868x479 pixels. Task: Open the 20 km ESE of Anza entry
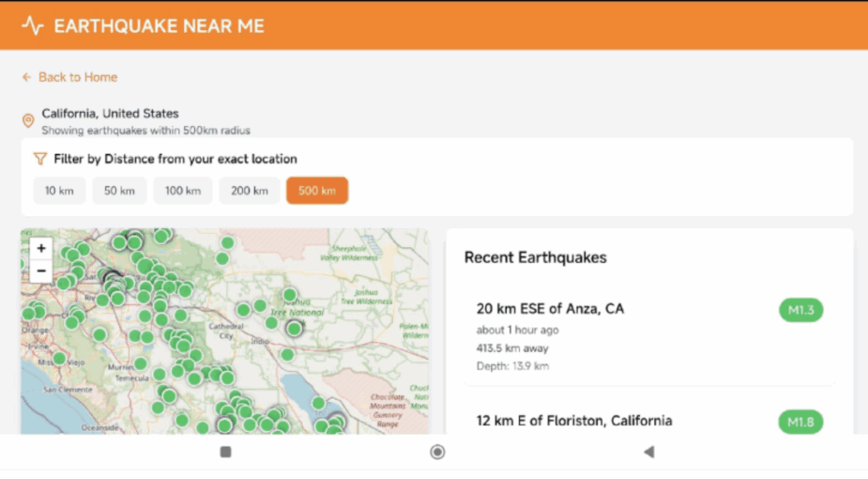[550, 308]
